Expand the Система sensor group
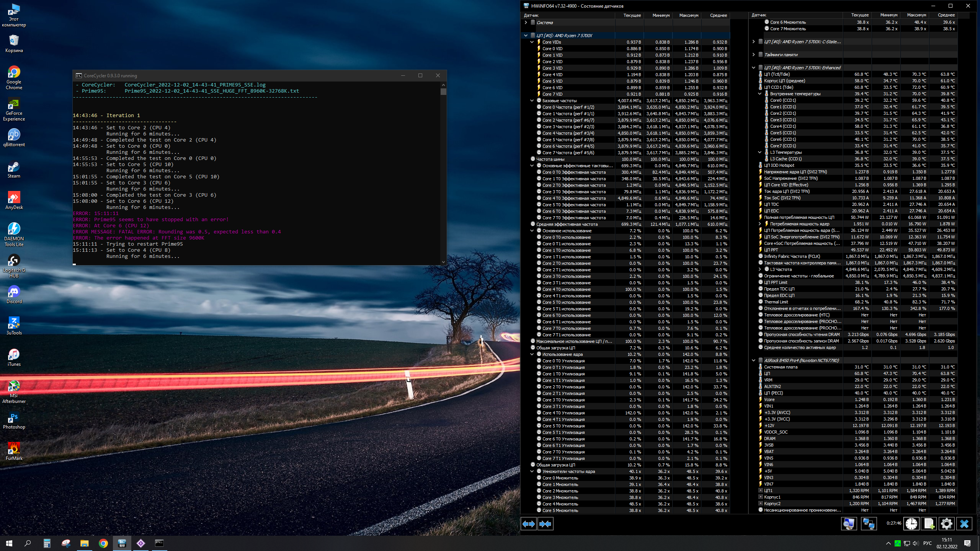Viewport: 980px width, 551px height. coord(526,23)
